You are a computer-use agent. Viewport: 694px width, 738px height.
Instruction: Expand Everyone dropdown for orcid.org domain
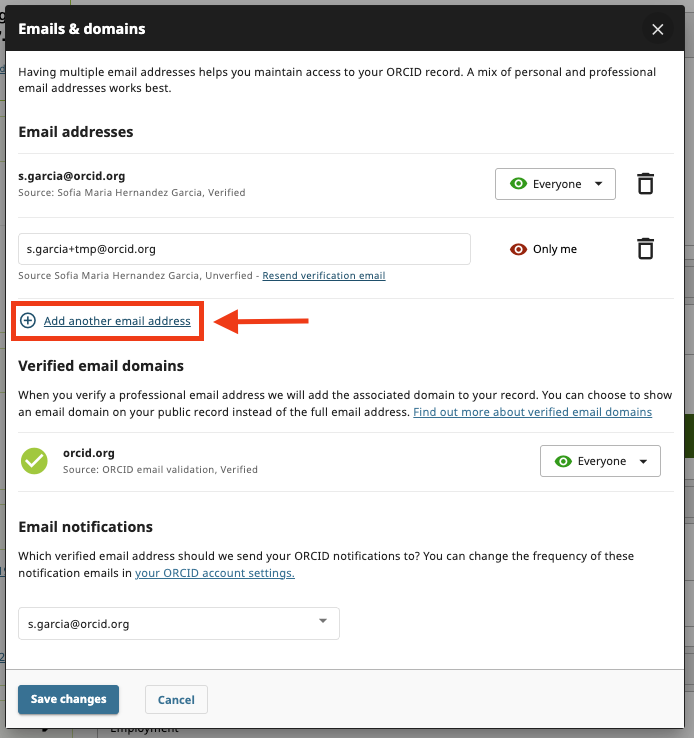pyautogui.click(x=600, y=461)
